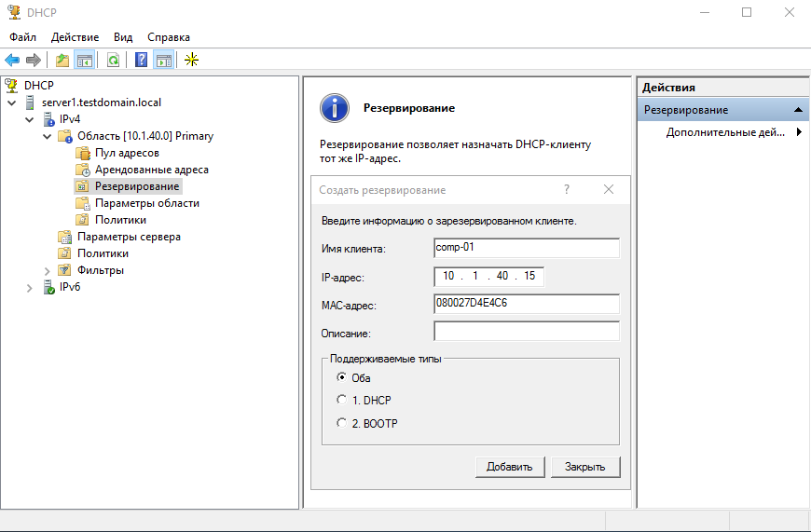Click the yellow star New Reservation toolbar icon
The image size is (811, 532).
pyautogui.click(x=191, y=60)
